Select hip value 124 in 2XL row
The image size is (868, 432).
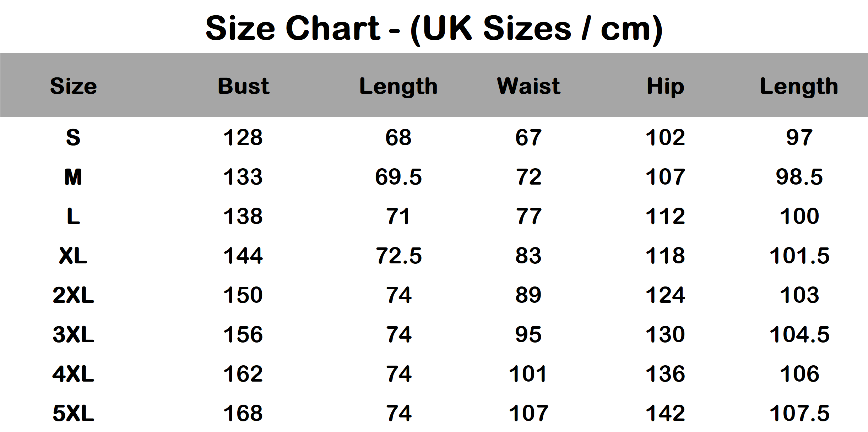tap(665, 295)
